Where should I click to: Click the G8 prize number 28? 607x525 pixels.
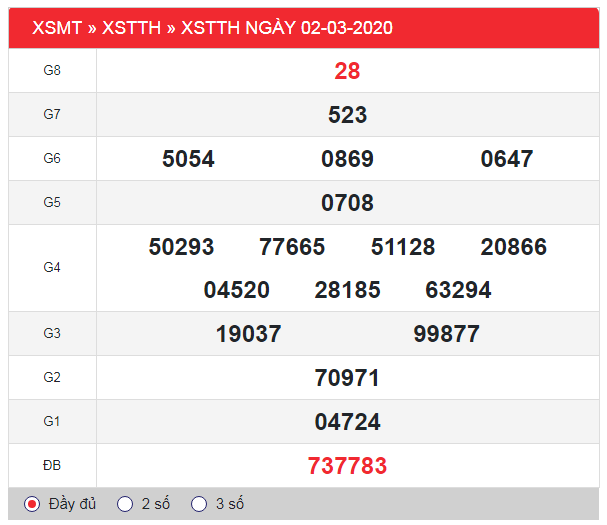pos(347,71)
